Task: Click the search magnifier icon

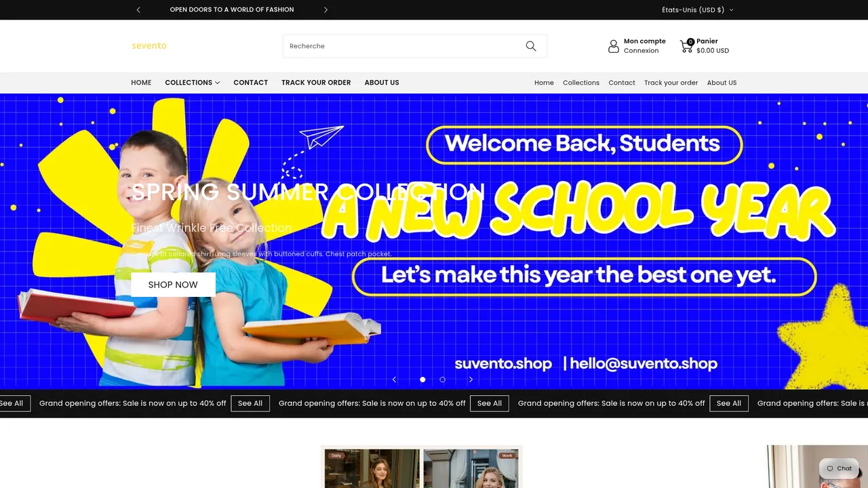Action: 531,46
